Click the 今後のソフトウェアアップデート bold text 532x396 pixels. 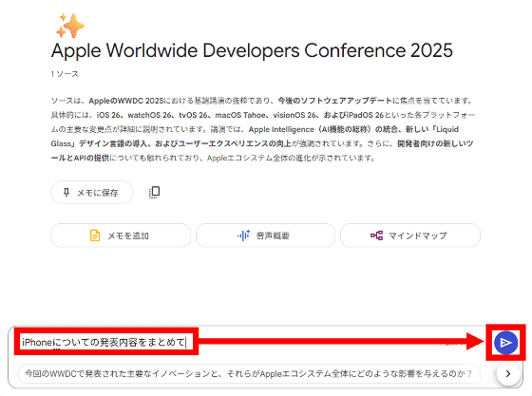(334, 101)
